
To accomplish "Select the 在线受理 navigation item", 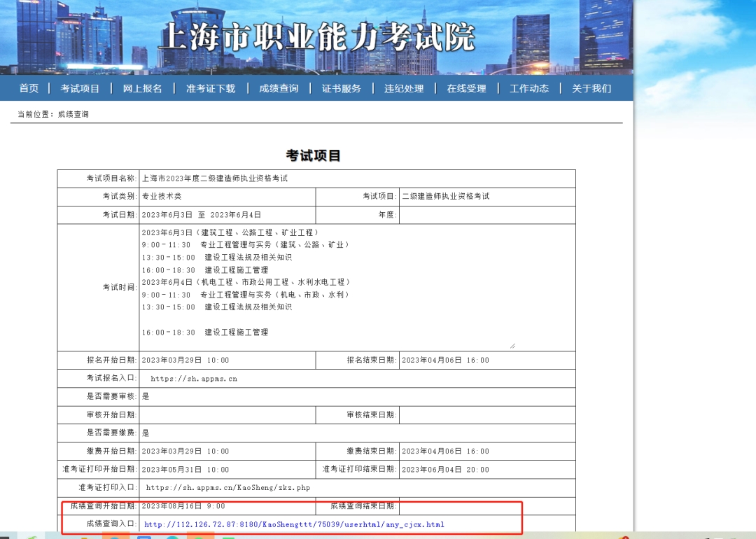I will pyautogui.click(x=466, y=88).
